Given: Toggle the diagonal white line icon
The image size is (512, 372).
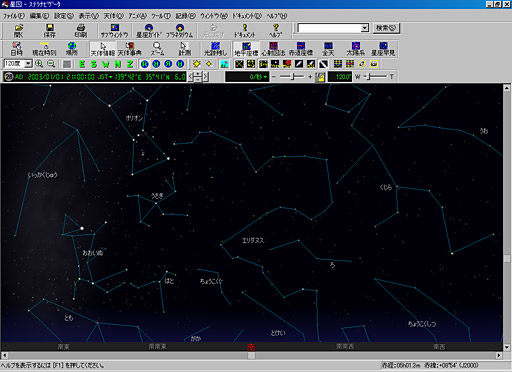Looking at the screenshot, I should coord(323,64).
